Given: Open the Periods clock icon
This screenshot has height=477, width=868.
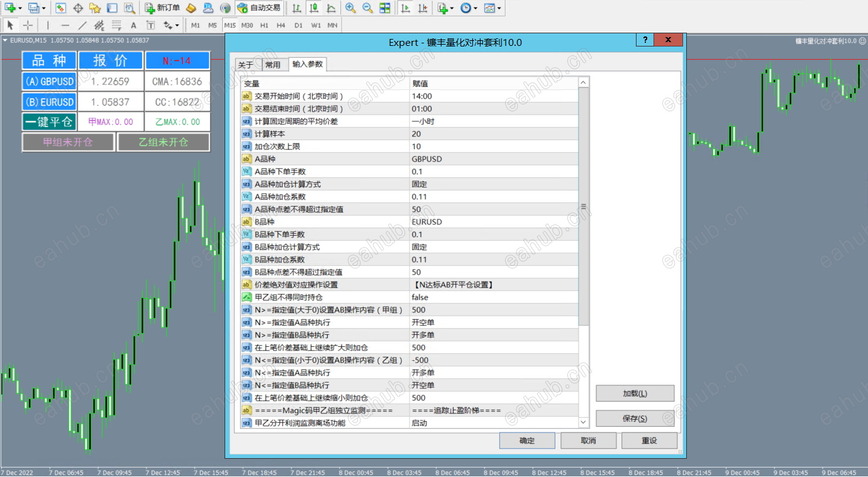Looking at the screenshot, I should click(465, 8).
